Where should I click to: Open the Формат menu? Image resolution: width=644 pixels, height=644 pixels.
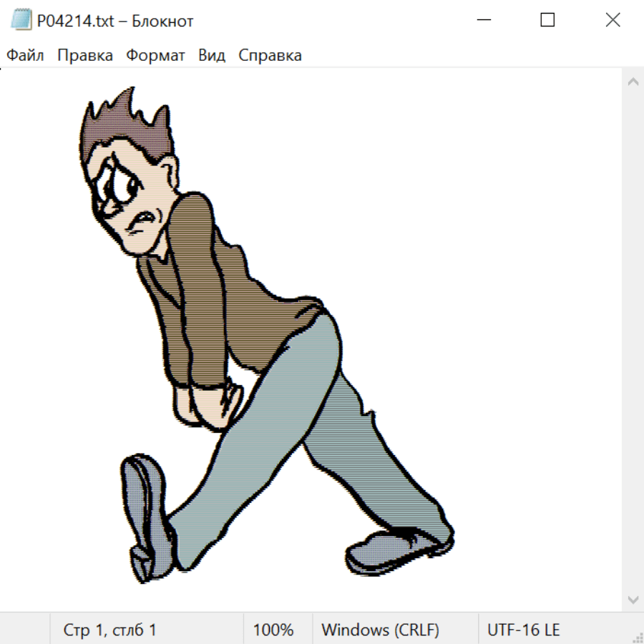[x=155, y=56]
